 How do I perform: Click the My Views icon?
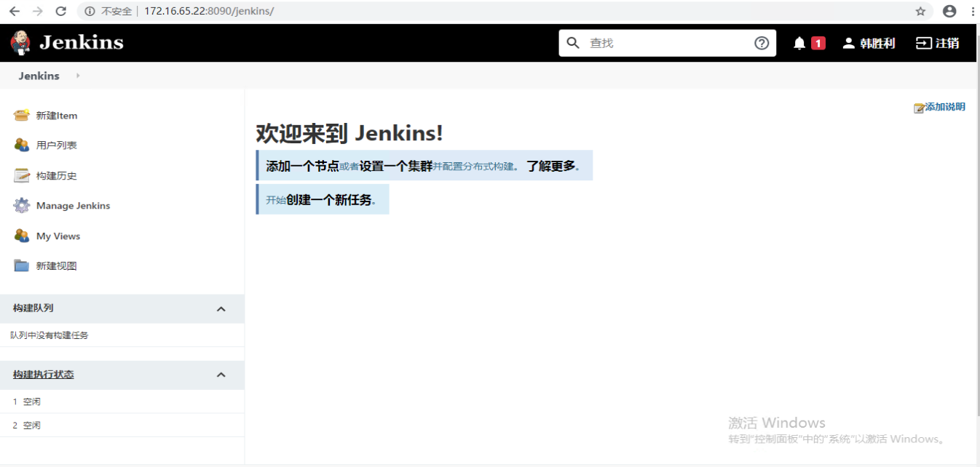point(22,236)
